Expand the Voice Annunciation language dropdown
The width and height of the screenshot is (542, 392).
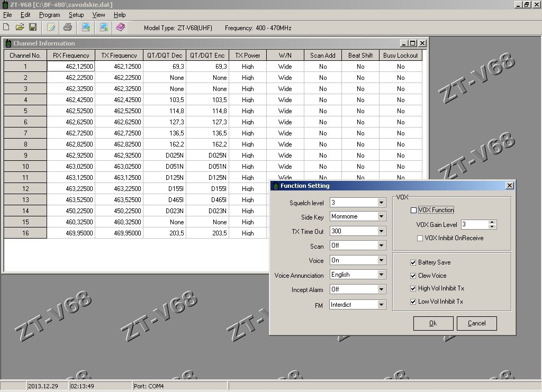pyautogui.click(x=381, y=275)
